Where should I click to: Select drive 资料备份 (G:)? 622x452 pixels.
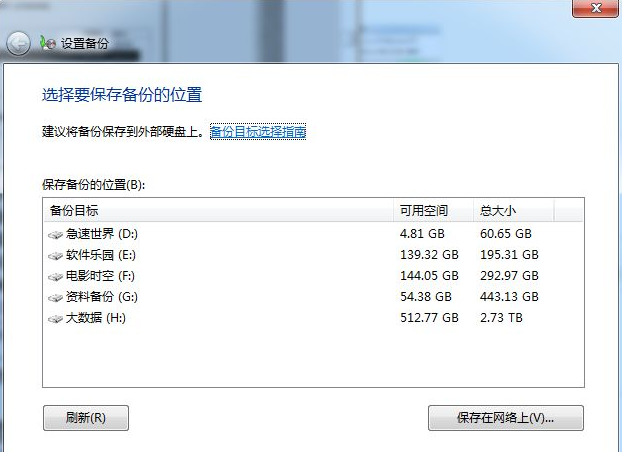click(x=313, y=297)
